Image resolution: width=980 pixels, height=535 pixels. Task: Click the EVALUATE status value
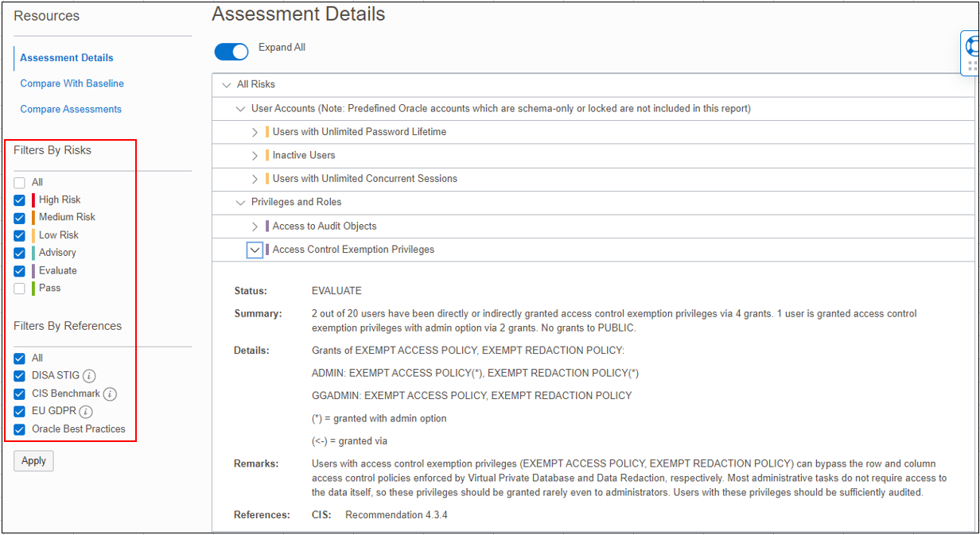(x=336, y=291)
